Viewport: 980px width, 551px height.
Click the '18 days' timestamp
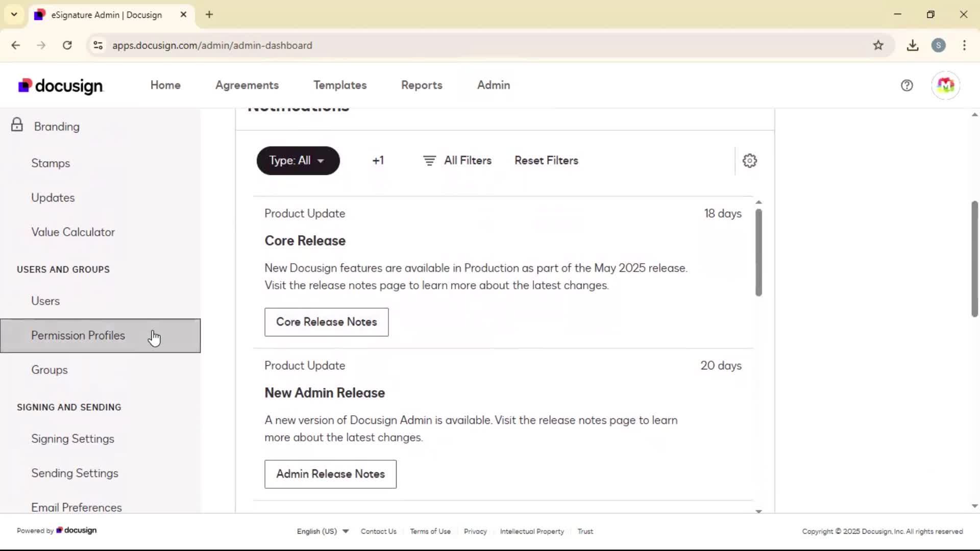723,214
